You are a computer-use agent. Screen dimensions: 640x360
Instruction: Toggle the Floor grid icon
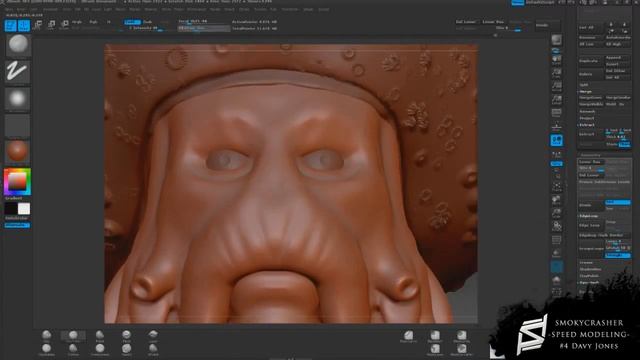point(557,127)
